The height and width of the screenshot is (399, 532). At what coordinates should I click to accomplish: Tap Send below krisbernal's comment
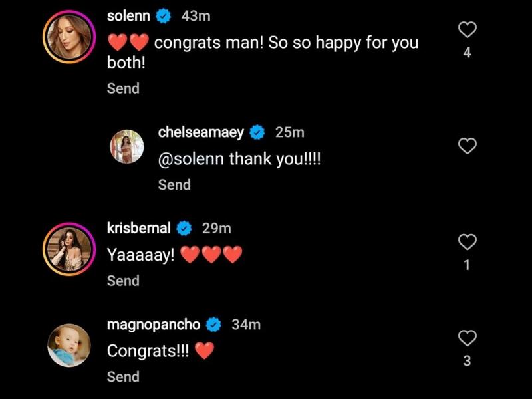point(123,281)
